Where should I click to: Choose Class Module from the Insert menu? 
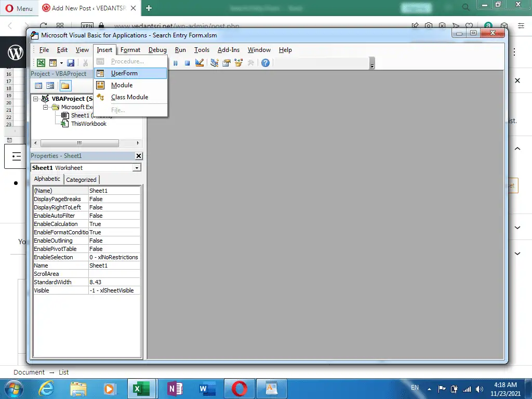130,97
